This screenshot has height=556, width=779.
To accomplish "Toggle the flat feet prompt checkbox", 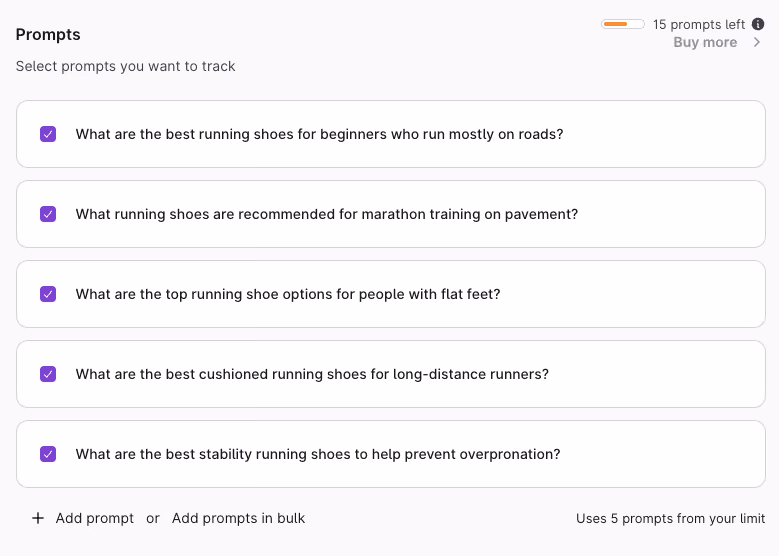I will 48,294.
